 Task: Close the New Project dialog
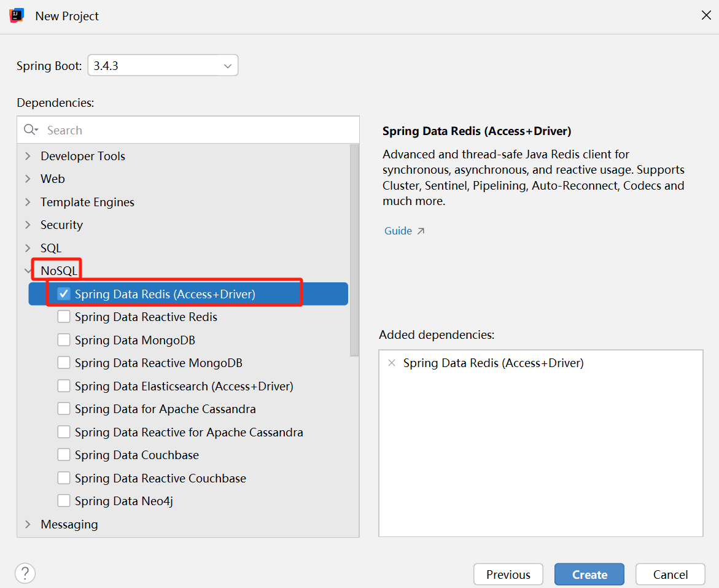tap(706, 16)
